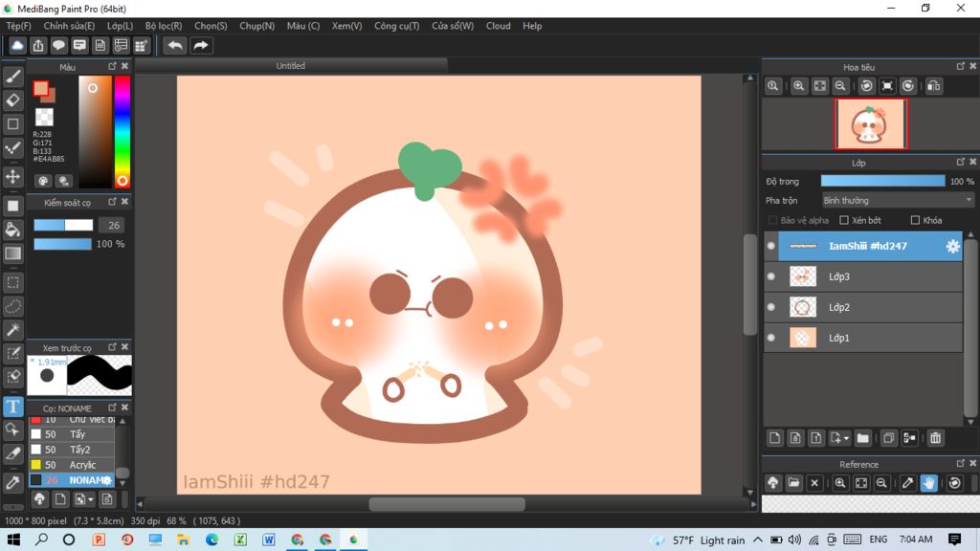
Task: Click the canvas vertical scrollbar
Action: point(750,285)
